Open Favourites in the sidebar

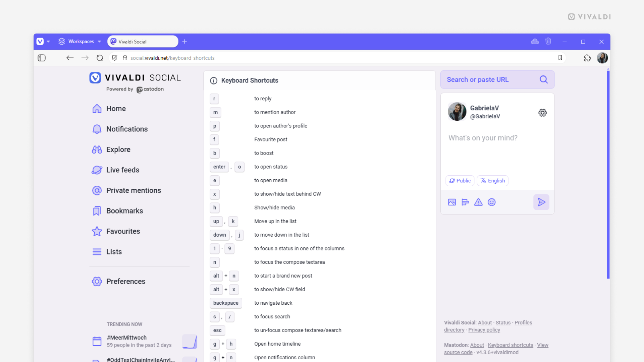coord(116,231)
